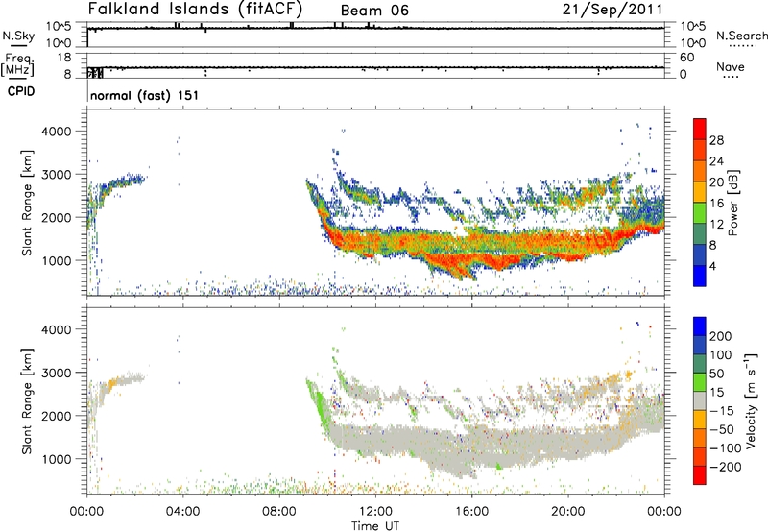Click the '60' Nave axis tick
Viewport: 768px width, 532px height.
686,58
